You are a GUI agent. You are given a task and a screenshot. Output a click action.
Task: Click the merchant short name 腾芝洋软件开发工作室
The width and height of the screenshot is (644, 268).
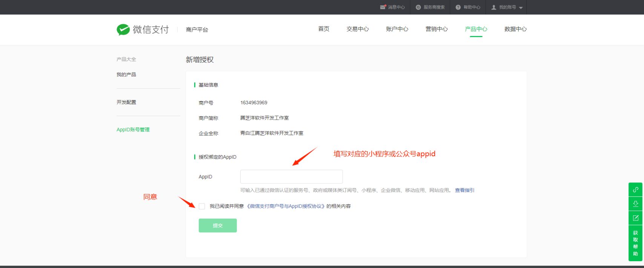264,118
